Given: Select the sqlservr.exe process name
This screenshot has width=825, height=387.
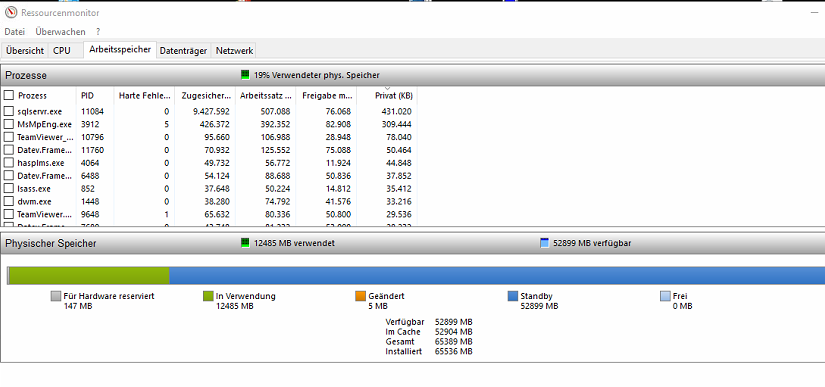Looking at the screenshot, I should click(39, 111).
